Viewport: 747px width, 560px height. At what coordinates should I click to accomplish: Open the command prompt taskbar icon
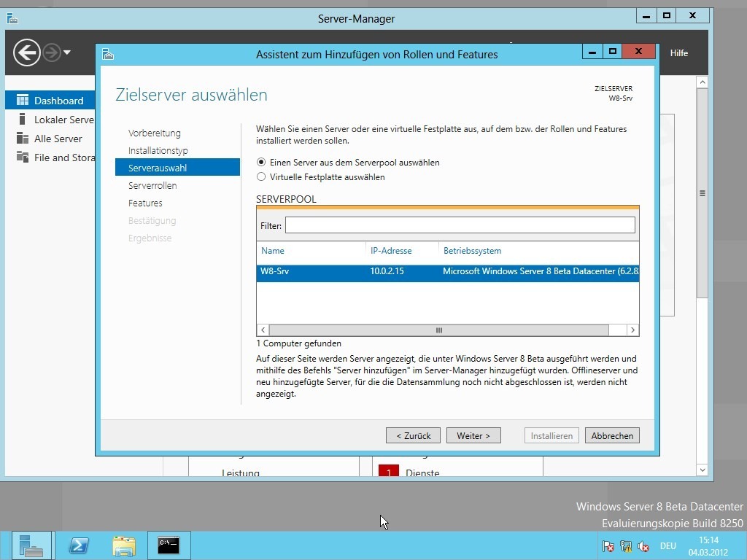pos(169,545)
